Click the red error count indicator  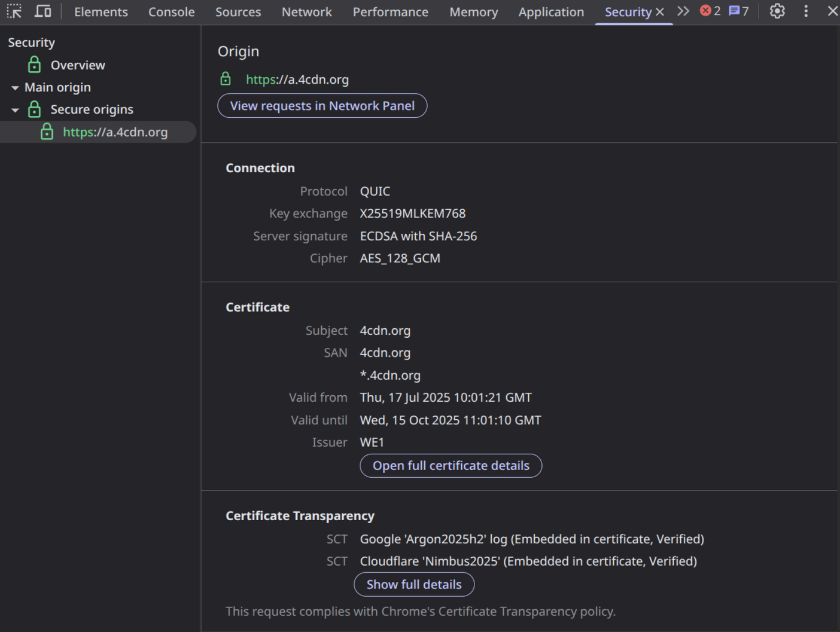[x=710, y=11]
